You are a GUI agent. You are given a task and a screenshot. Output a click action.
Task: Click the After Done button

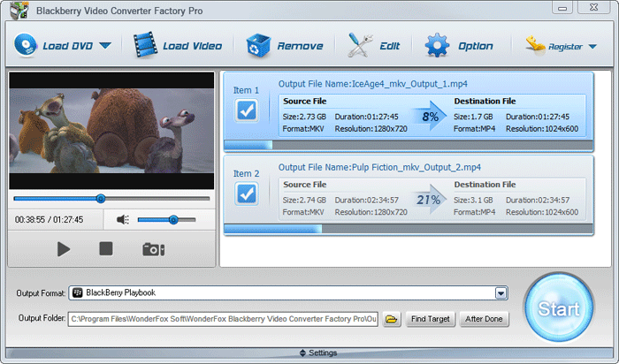(484, 319)
